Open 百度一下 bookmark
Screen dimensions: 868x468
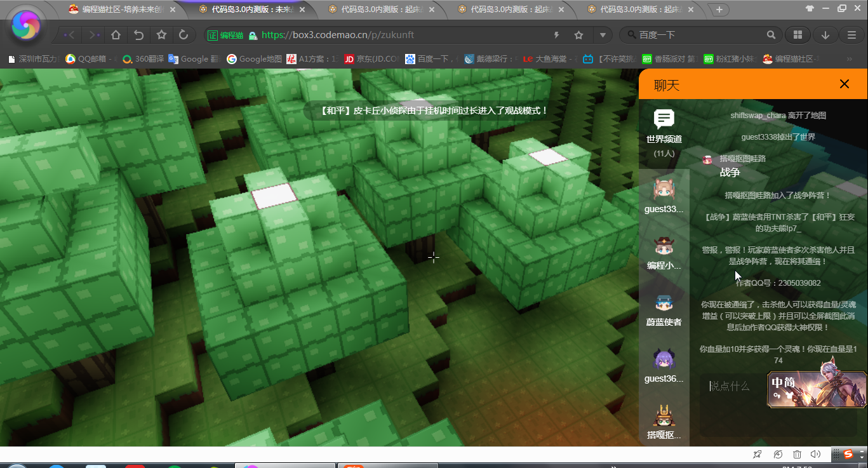click(x=432, y=59)
